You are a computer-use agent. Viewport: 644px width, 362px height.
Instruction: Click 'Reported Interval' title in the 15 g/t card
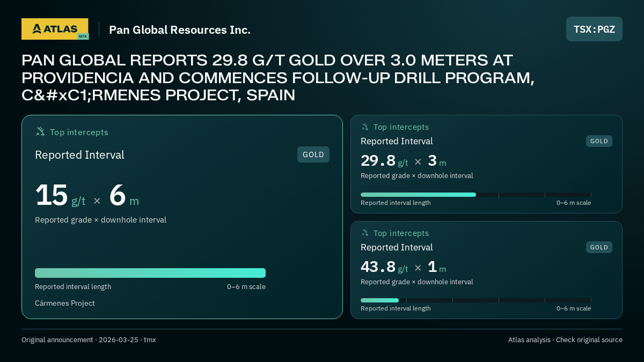[x=79, y=155]
